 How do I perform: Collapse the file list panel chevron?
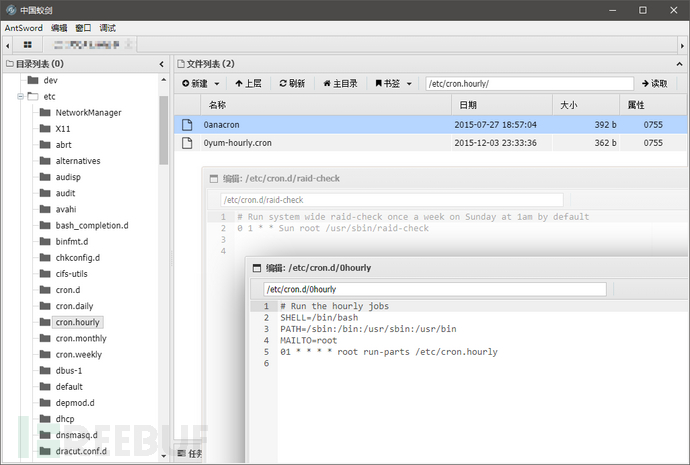coord(679,64)
